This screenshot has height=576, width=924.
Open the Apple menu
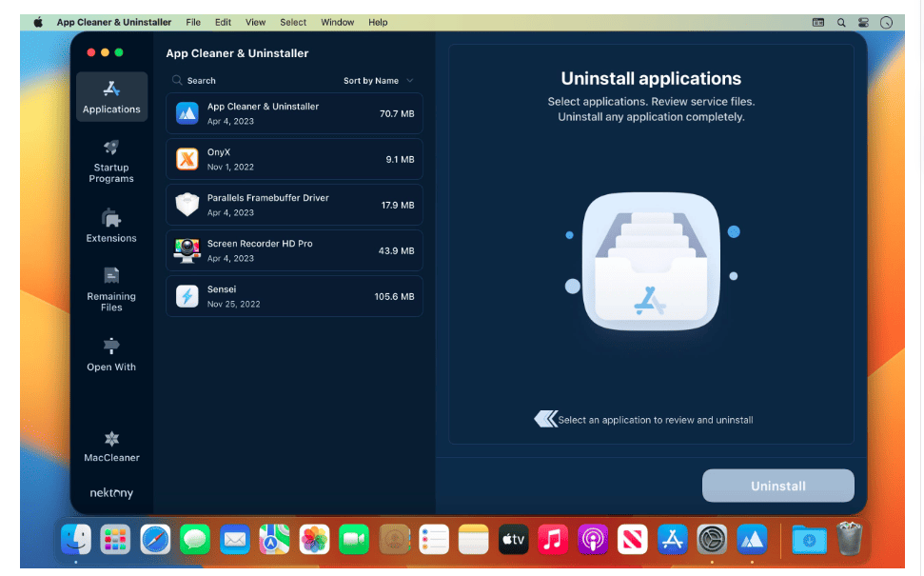pyautogui.click(x=38, y=23)
